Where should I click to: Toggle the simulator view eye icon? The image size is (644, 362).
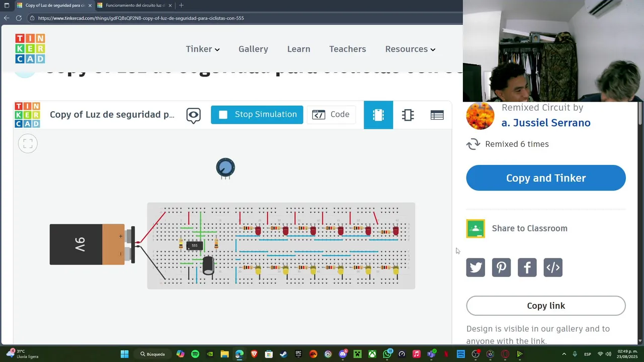193,115
